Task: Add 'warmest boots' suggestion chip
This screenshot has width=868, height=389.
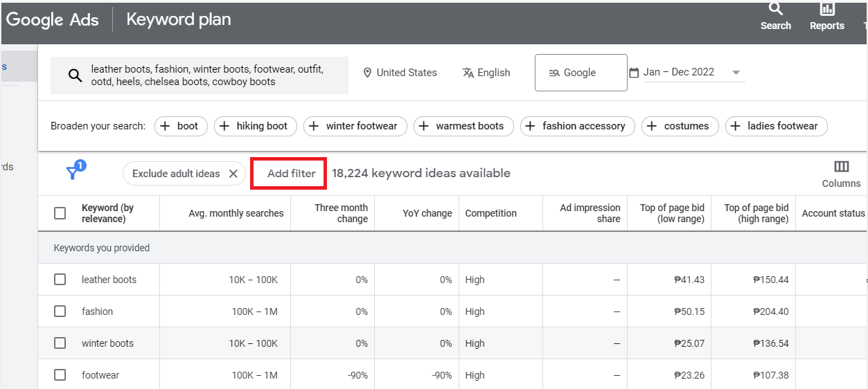Action: pyautogui.click(x=463, y=126)
